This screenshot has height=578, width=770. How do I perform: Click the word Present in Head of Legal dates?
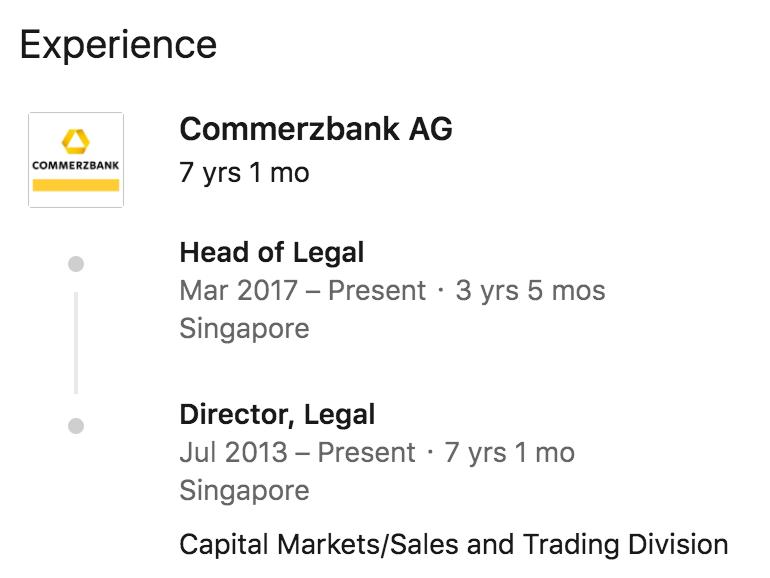coord(377,291)
